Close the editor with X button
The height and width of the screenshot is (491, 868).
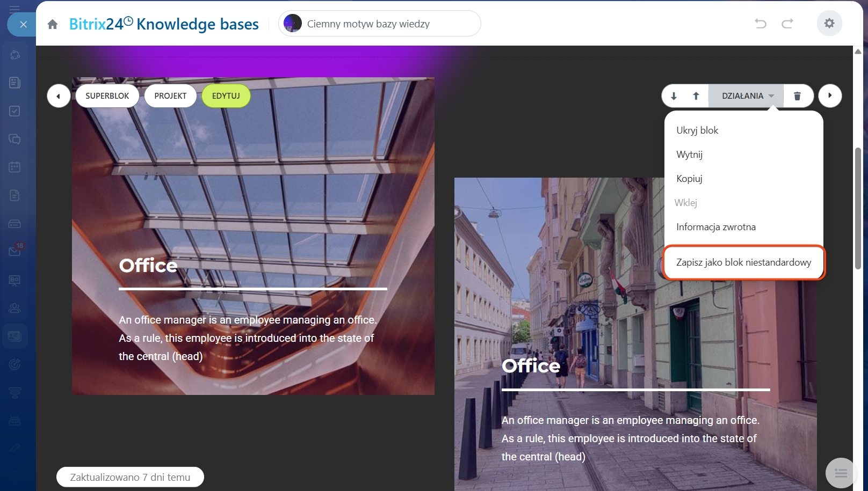(x=23, y=24)
